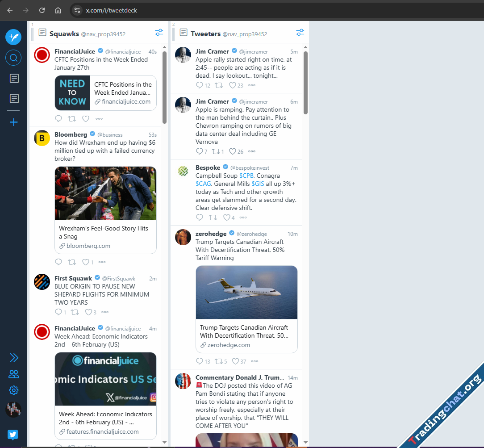
Task: Open Tweeters column filter options
Action: coord(300,33)
